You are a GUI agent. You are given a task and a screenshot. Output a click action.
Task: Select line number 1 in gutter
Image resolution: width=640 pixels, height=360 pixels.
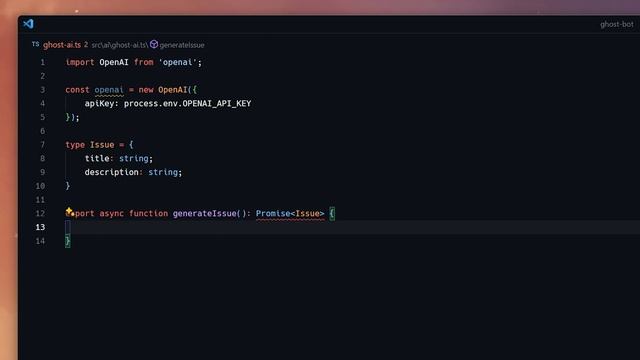pyautogui.click(x=42, y=62)
